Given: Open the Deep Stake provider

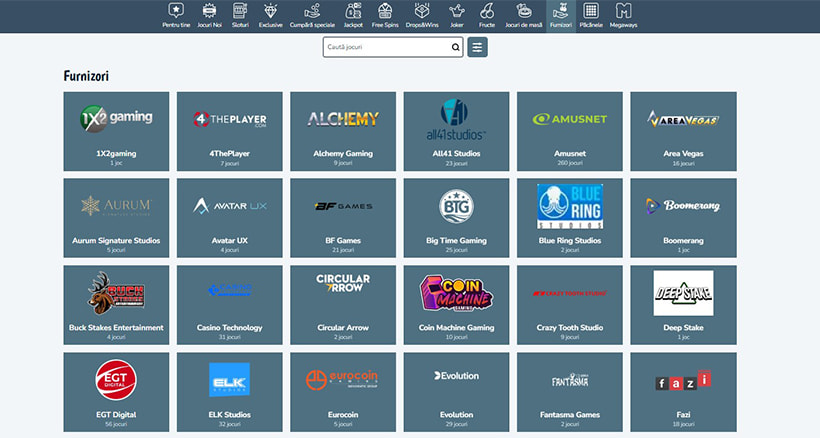Looking at the screenshot, I should [x=683, y=305].
